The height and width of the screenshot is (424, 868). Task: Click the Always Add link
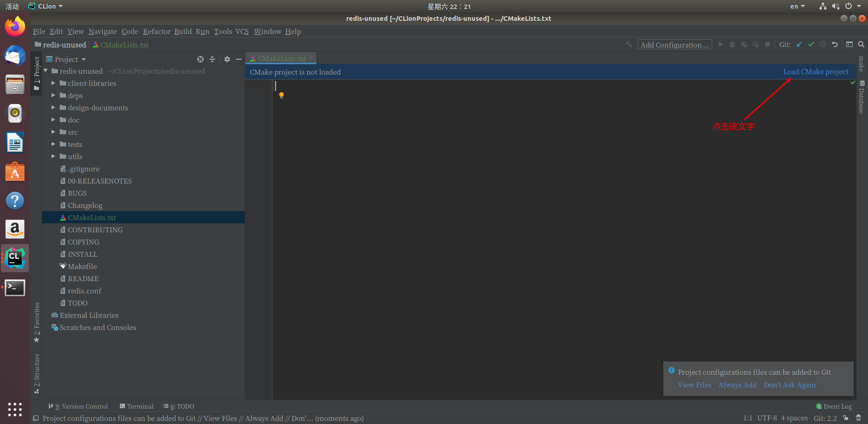pyautogui.click(x=737, y=385)
